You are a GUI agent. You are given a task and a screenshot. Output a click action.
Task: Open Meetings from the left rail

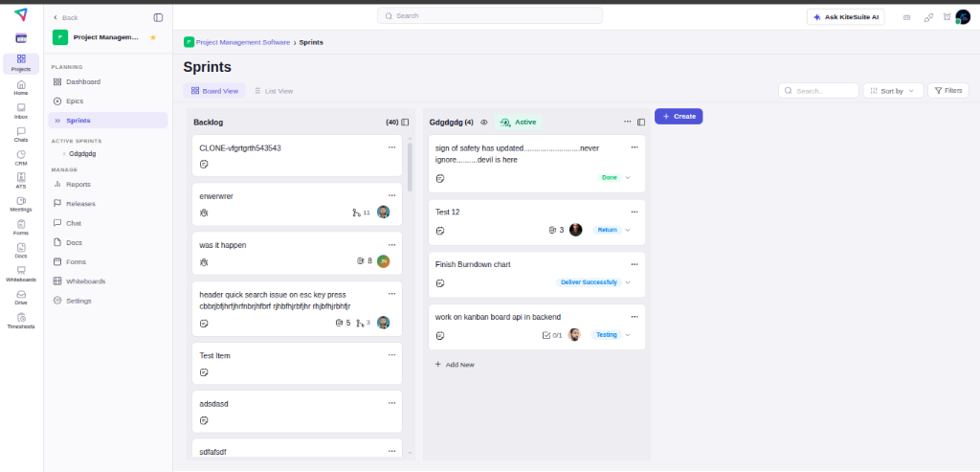coord(21,205)
